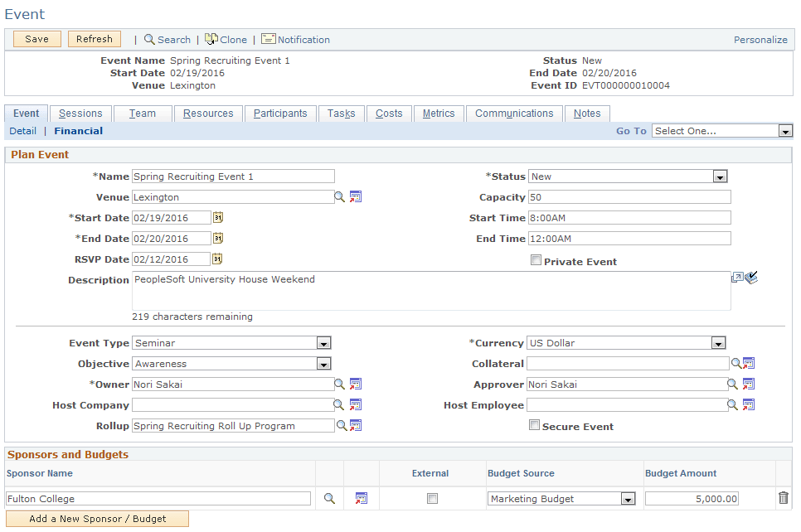Screen dimensions: 801x532
Task: Change the Budget Source selection
Action: (626, 498)
